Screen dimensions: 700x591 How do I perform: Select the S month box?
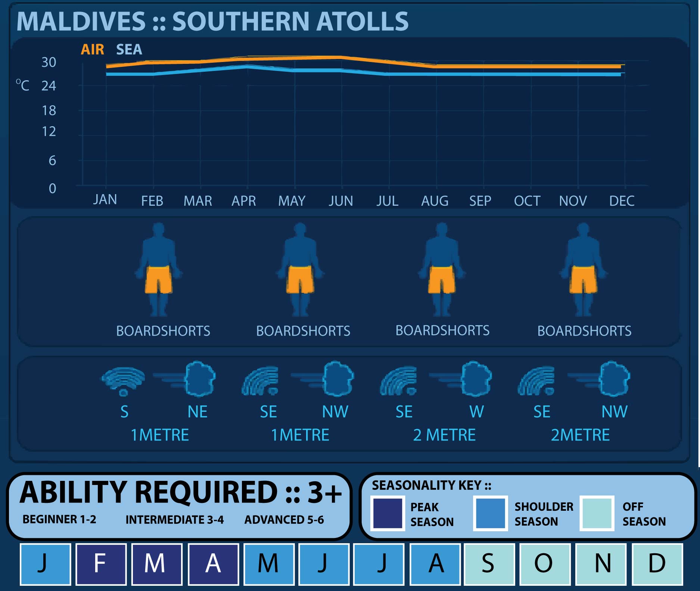pyautogui.click(x=489, y=564)
